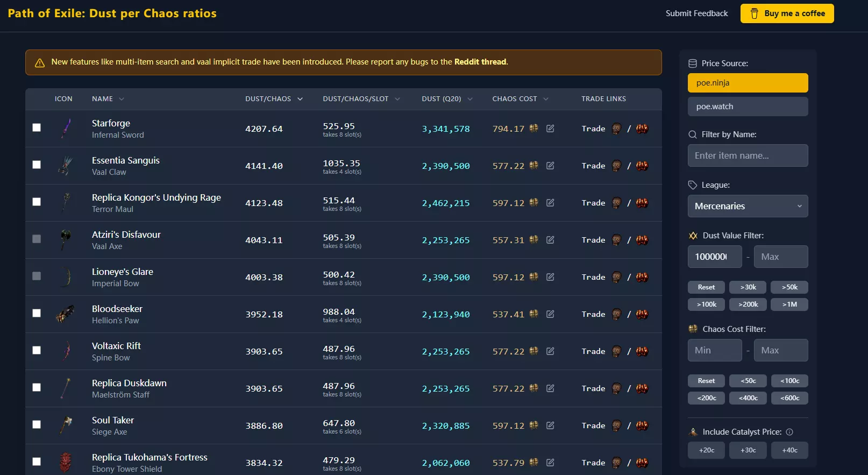Open the League dropdown showing Mercenaries
The width and height of the screenshot is (868, 475).
[x=748, y=206]
